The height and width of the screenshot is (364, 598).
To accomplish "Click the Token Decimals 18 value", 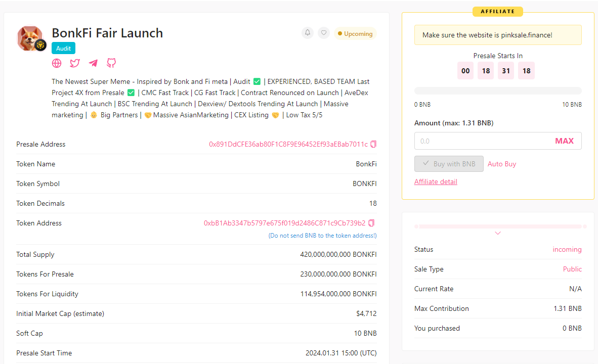I will (372, 204).
